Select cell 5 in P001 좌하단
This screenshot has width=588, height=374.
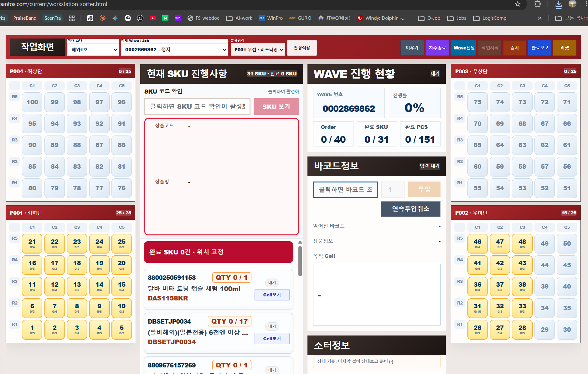coord(122,330)
